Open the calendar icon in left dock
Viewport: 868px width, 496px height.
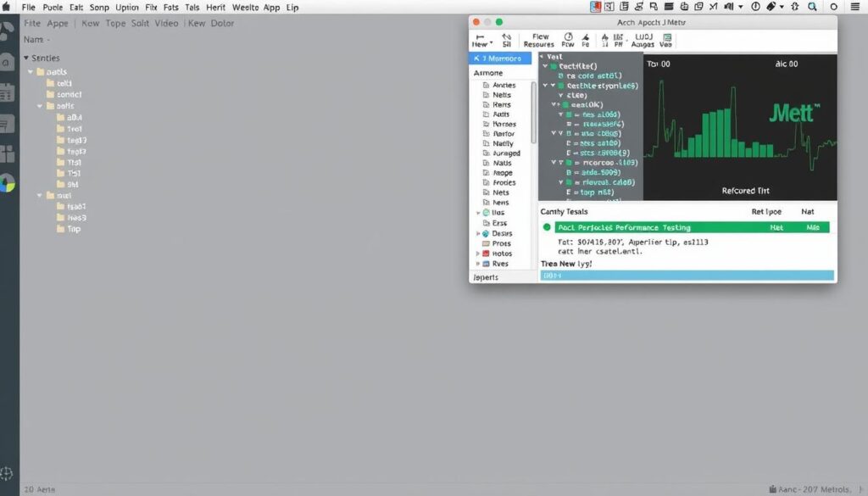click(x=8, y=92)
